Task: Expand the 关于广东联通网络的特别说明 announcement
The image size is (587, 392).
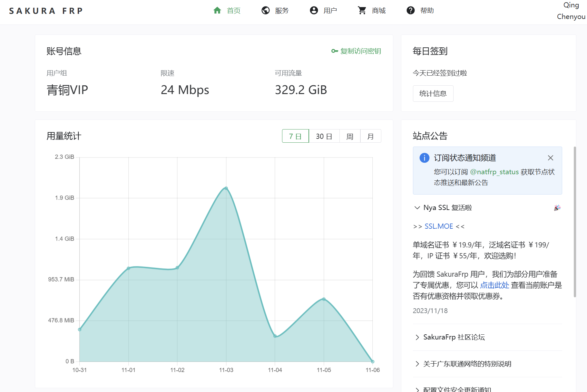Action: coord(487,364)
